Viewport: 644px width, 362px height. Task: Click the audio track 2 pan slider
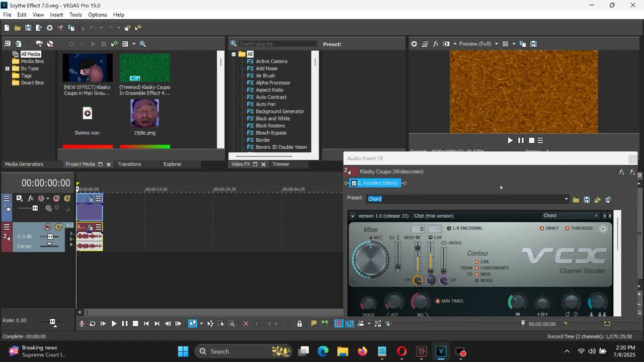pos(49,244)
